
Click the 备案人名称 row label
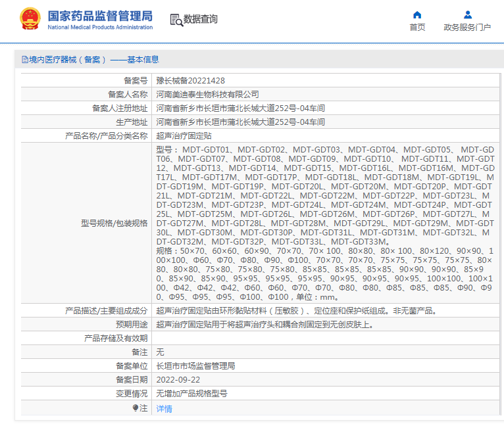pos(128,95)
